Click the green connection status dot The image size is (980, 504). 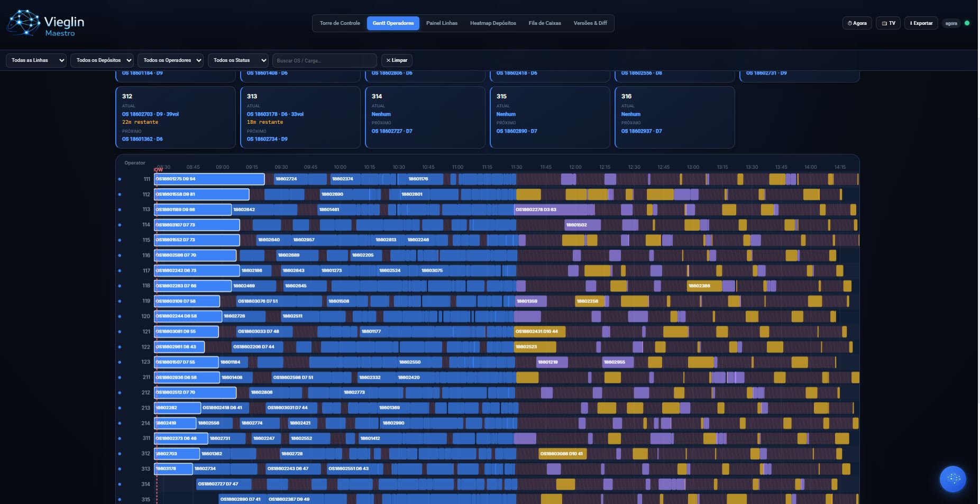[x=967, y=23]
